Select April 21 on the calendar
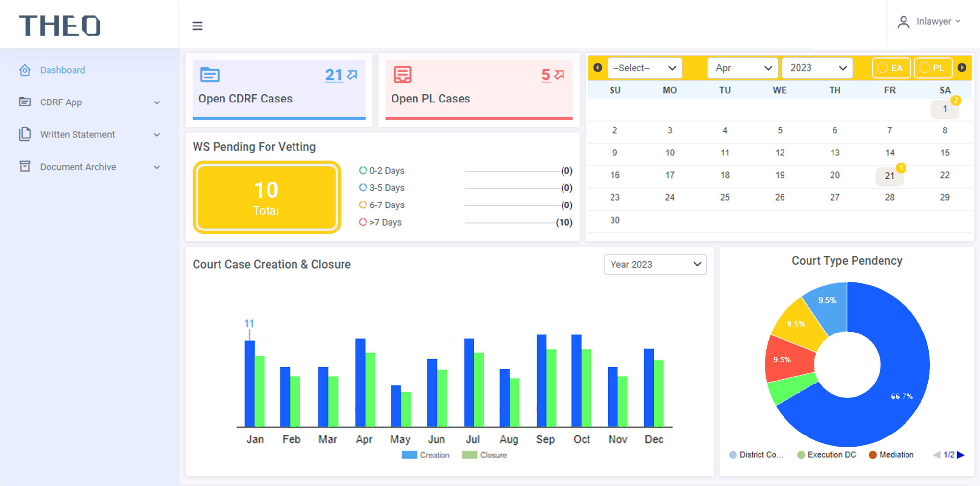 tap(889, 176)
